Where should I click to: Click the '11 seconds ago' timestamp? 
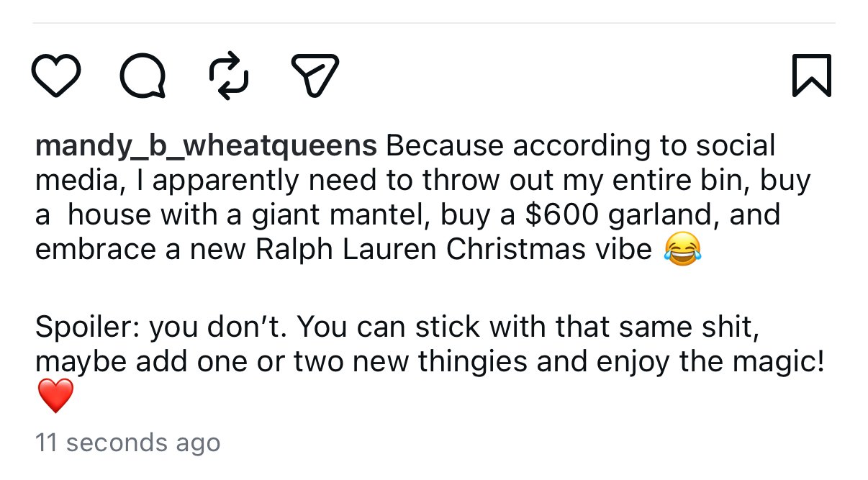pyautogui.click(x=127, y=442)
